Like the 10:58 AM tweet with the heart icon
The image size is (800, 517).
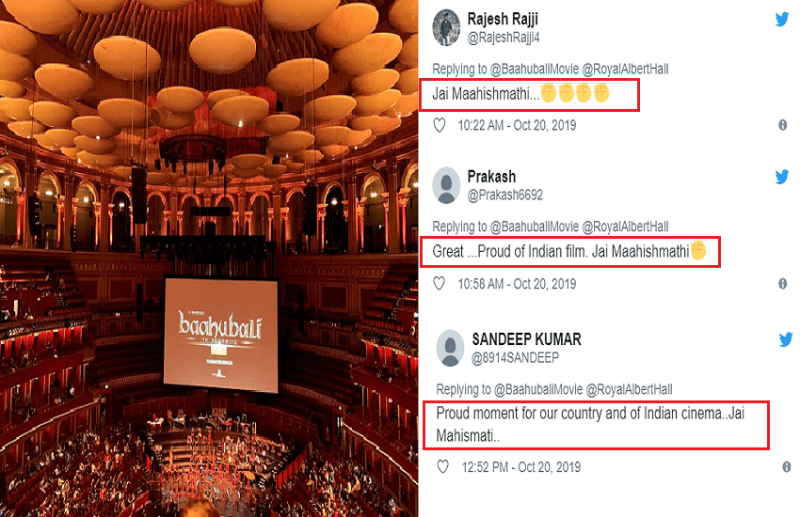point(439,283)
